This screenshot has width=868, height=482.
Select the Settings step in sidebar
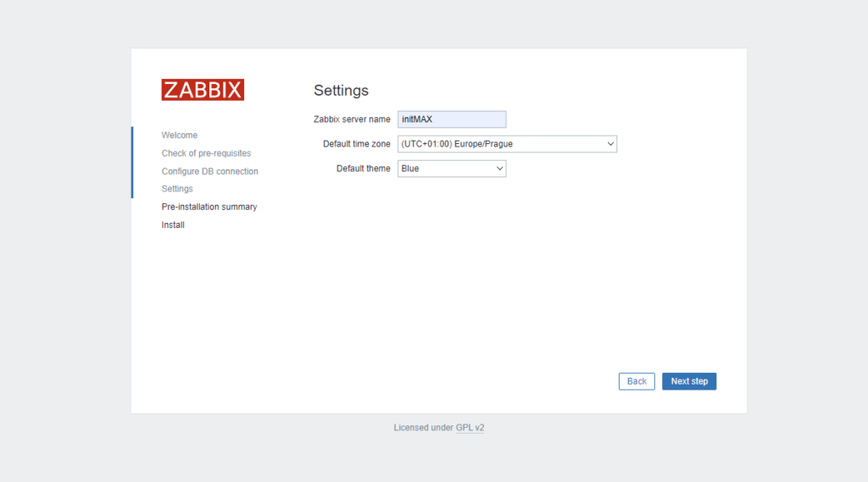point(177,189)
